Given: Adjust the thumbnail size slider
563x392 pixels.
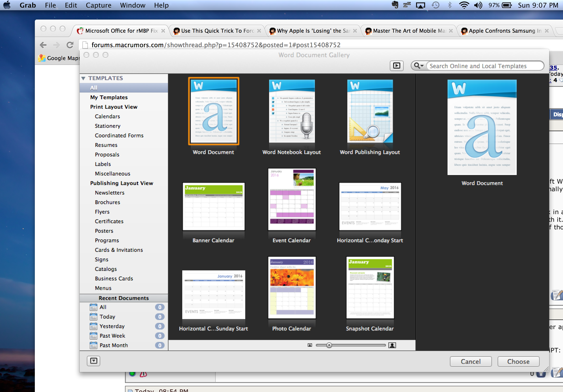Looking at the screenshot, I should point(329,345).
